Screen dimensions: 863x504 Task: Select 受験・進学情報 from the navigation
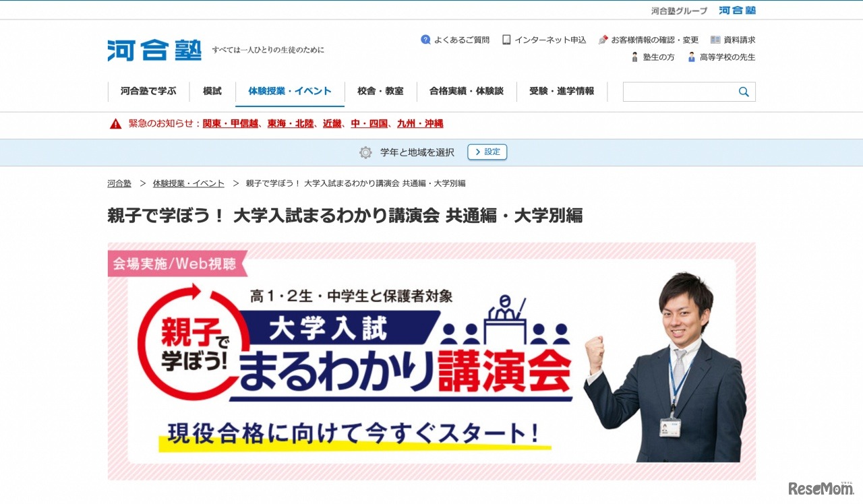562,92
